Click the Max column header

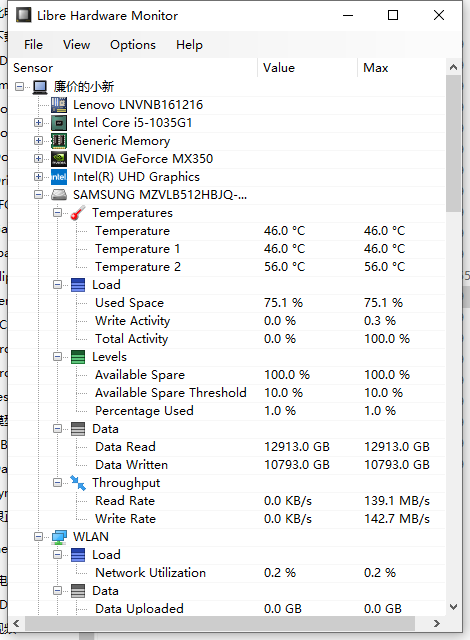(401, 68)
